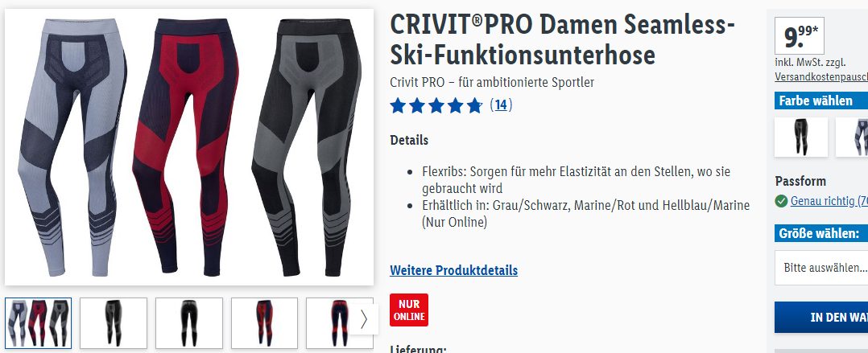Select first thumbnail showing three leggings
Screen dimensions: 868x353
(x=38, y=323)
